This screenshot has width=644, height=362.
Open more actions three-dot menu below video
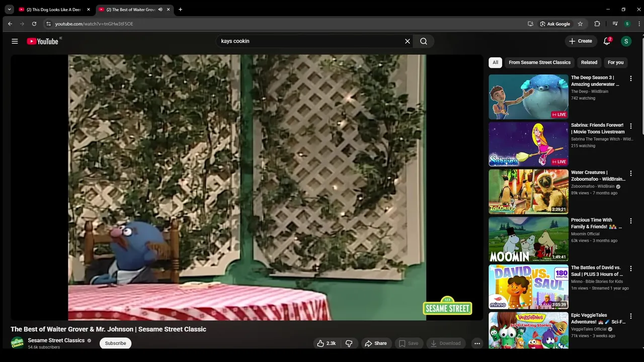[477, 343]
